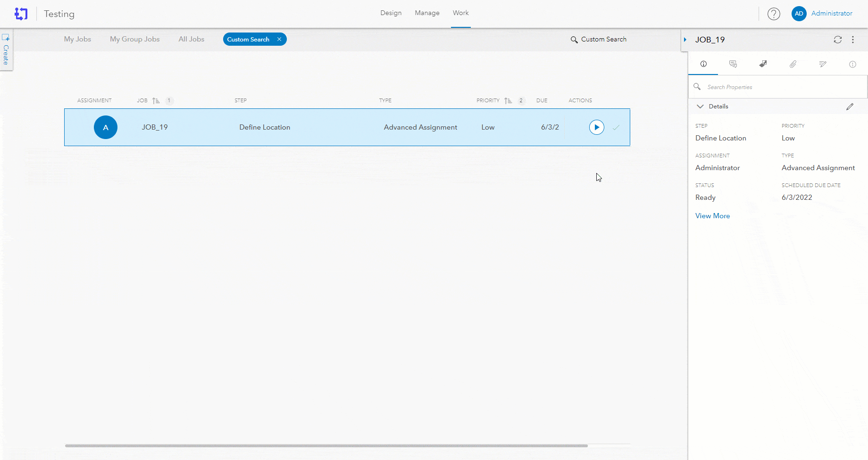Open the Comments panel for JOB_19
Screen dimensions: 868x460
coord(733,64)
